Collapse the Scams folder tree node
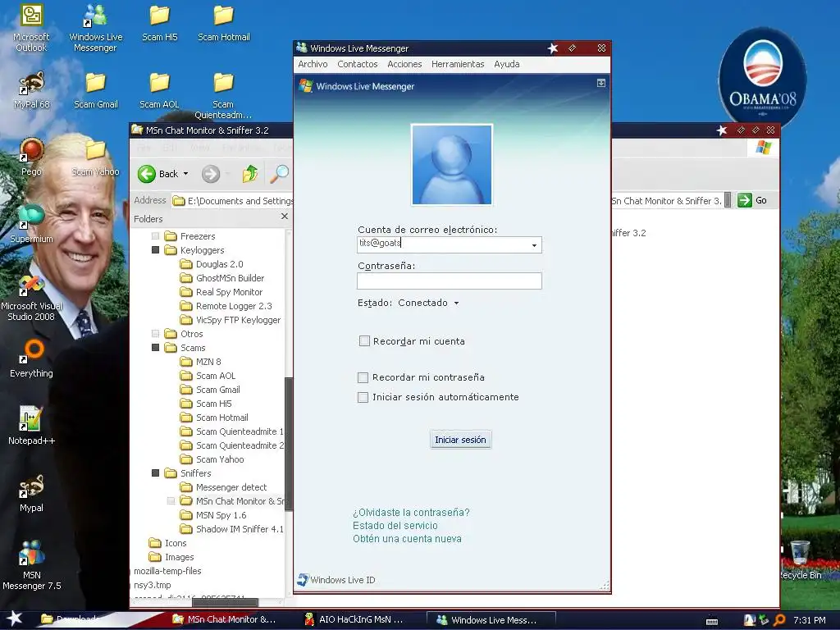 (x=155, y=347)
